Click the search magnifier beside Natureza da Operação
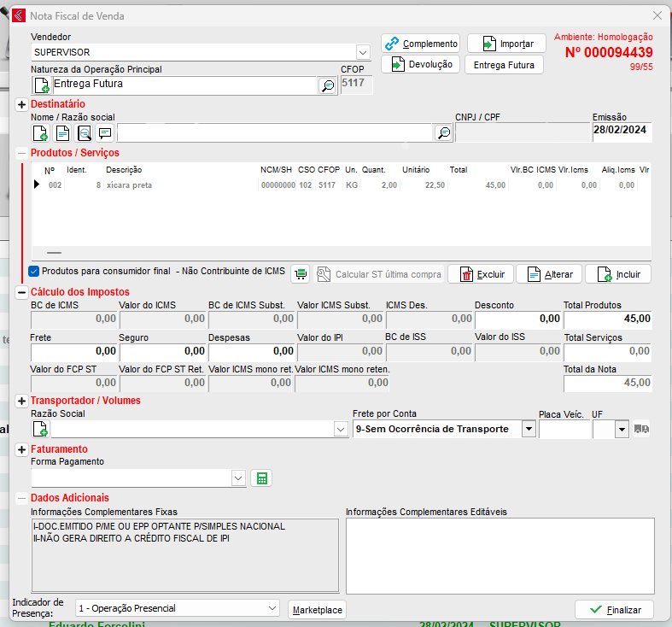The height and width of the screenshot is (627, 672). coord(327,85)
